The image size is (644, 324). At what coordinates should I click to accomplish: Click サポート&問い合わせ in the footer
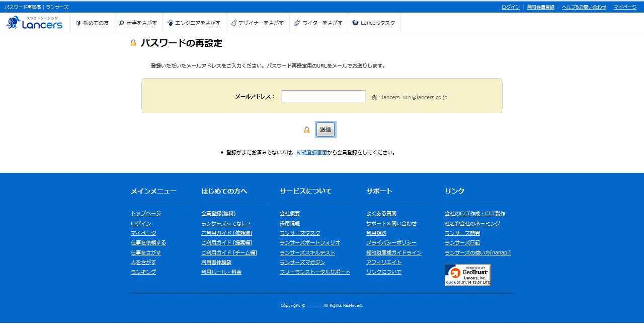point(391,223)
